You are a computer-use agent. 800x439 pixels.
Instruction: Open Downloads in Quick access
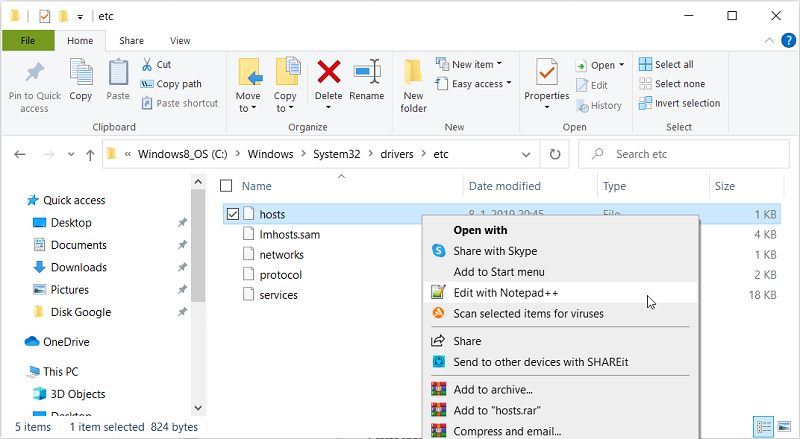(70, 267)
